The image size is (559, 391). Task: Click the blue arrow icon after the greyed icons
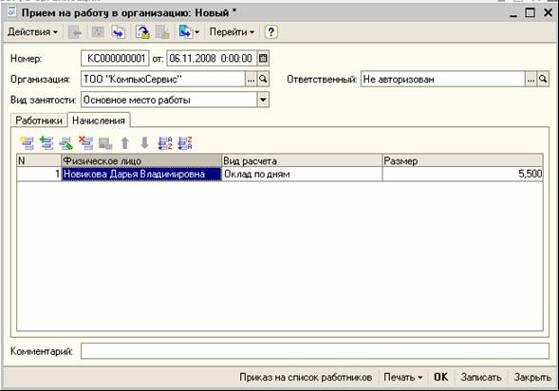118,32
